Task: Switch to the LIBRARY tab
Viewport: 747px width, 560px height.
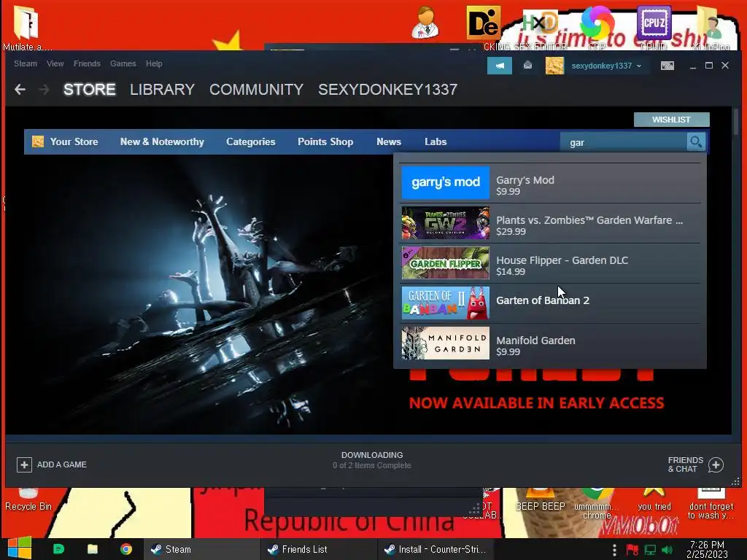Action: pos(162,90)
